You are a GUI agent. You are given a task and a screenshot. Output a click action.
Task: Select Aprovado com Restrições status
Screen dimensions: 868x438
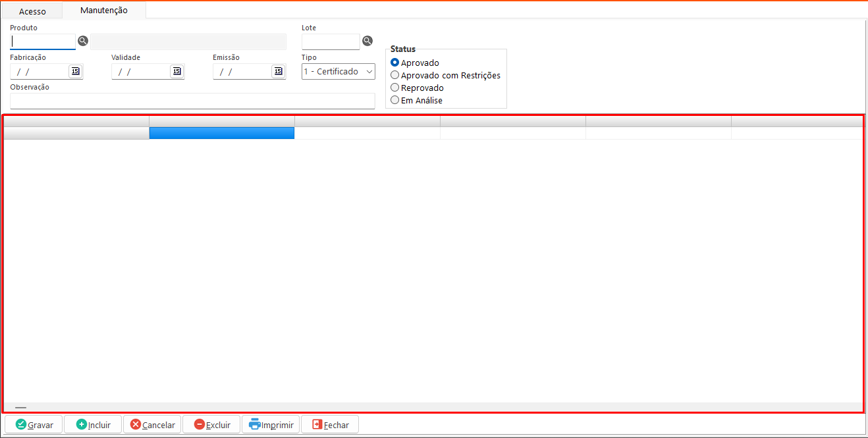[x=395, y=75]
